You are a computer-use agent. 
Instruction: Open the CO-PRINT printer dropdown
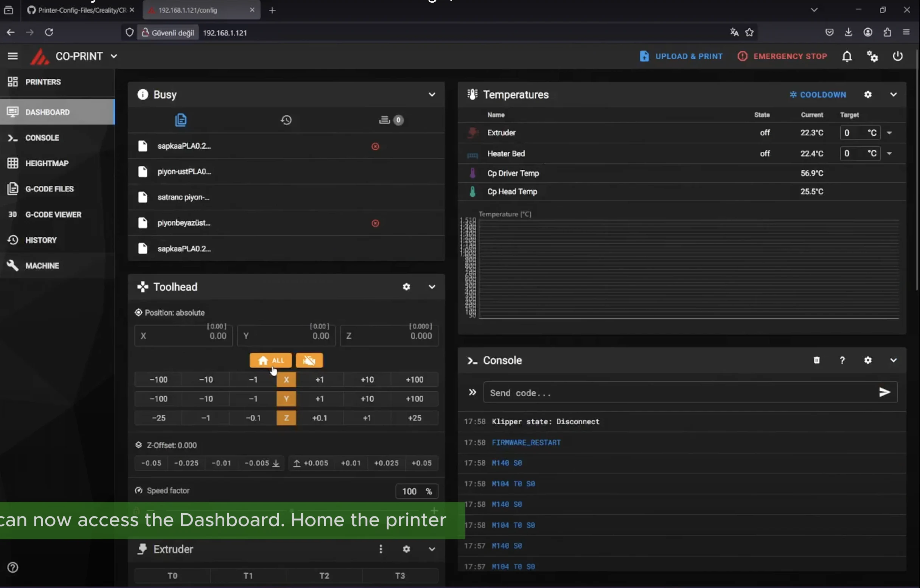tap(114, 56)
